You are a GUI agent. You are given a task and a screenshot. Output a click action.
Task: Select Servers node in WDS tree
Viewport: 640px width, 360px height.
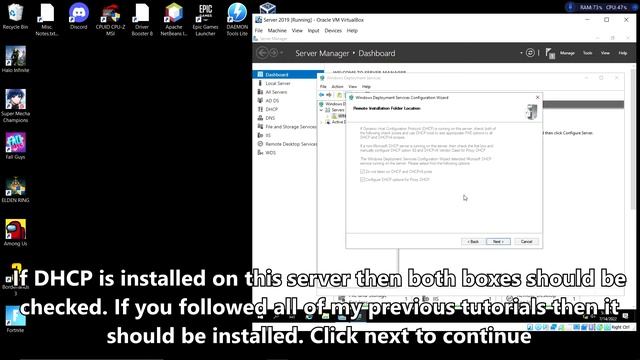click(335, 110)
